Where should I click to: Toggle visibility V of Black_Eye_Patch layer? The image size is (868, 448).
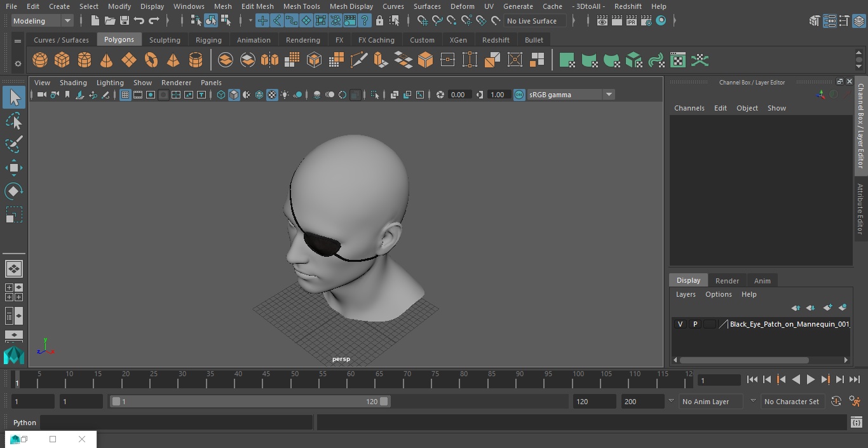[680, 324]
